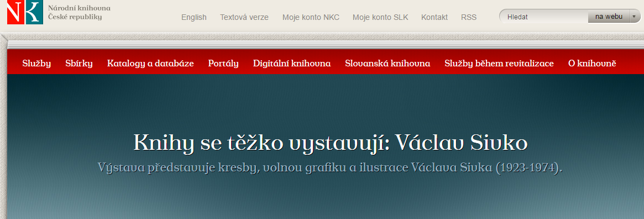The height and width of the screenshot is (219, 644).
Task: Open the Služby menu
Action: (36, 64)
